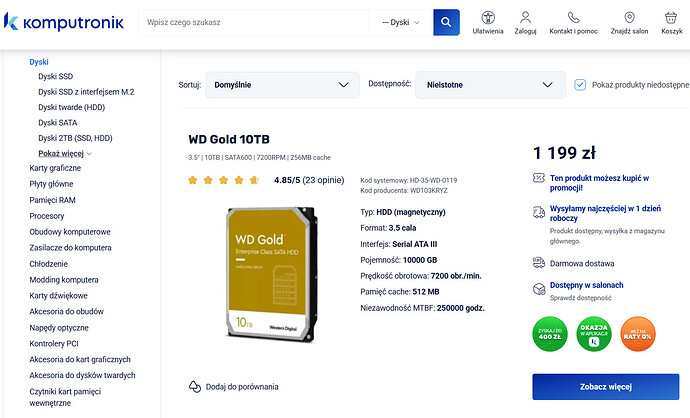The height and width of the screenshot is (418, 690).
Task: Click the Raty 0% orange badge
Action: pos(638,334)
